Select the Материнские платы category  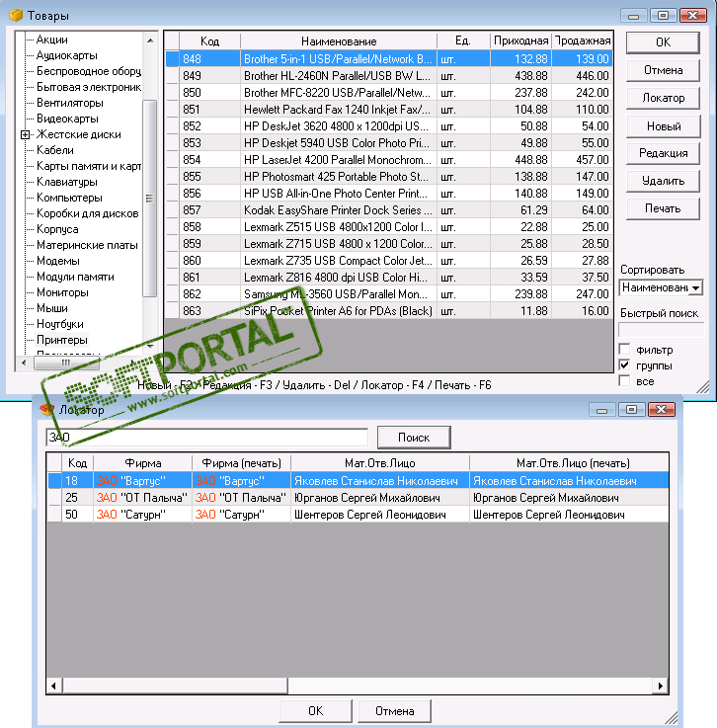coord(87,245)
